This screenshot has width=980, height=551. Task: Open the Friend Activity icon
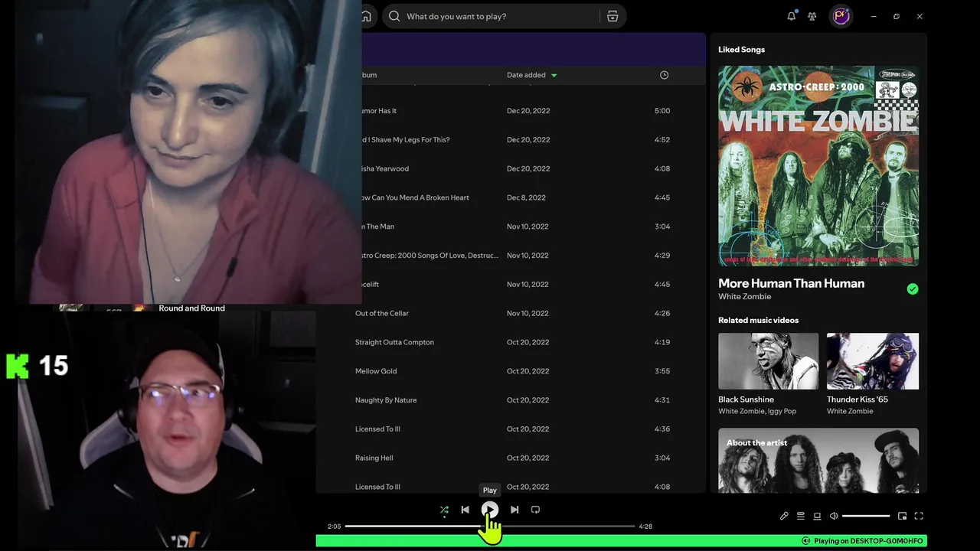812,16
